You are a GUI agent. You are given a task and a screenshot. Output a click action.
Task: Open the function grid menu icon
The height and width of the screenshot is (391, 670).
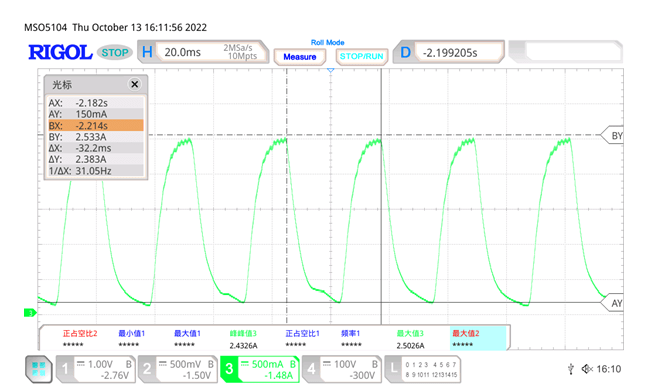click(x=39, y=370)
